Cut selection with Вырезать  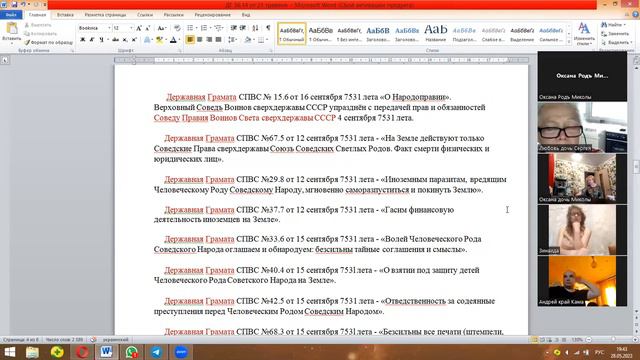pyautogui.click(x=37, y=25)
